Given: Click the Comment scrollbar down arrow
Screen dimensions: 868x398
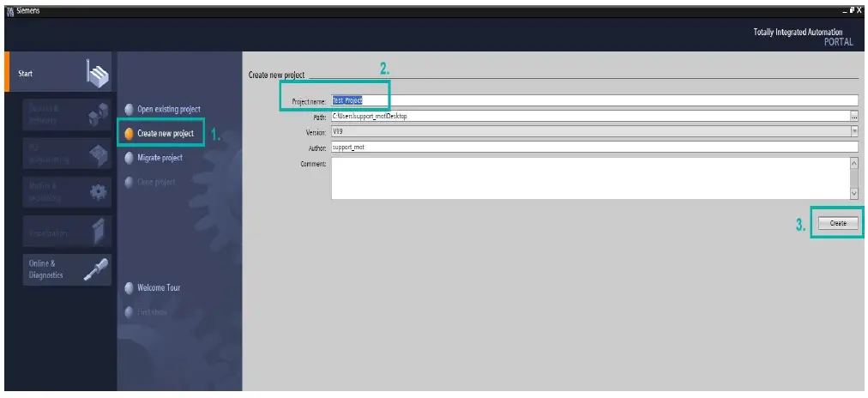Looking at the screenshot, I should (x=854, y=193).
